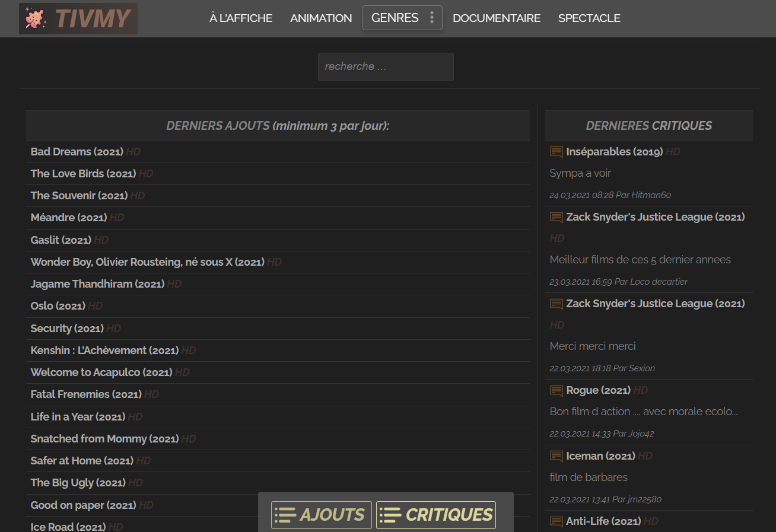
Task: Click '22.03.2021 14:33 Par Jojo42'
Action: click(602, 434)
